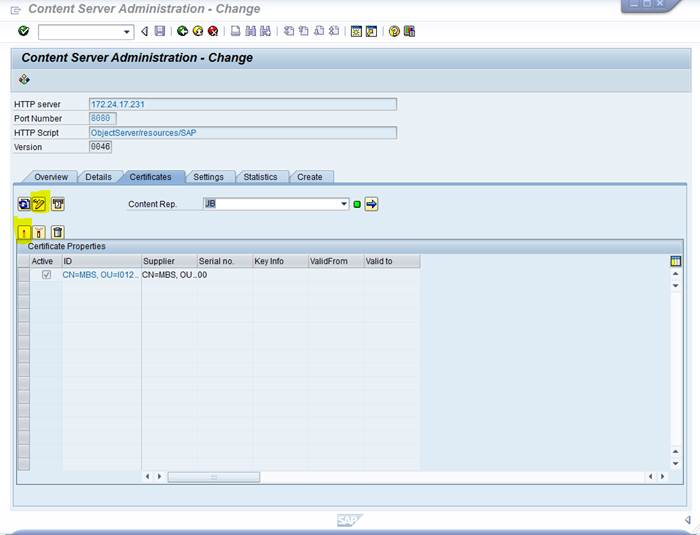This screenshot has width=700, height=535.
Task: Click the yellow arrow next to Content Rep.
Action: 371,204
